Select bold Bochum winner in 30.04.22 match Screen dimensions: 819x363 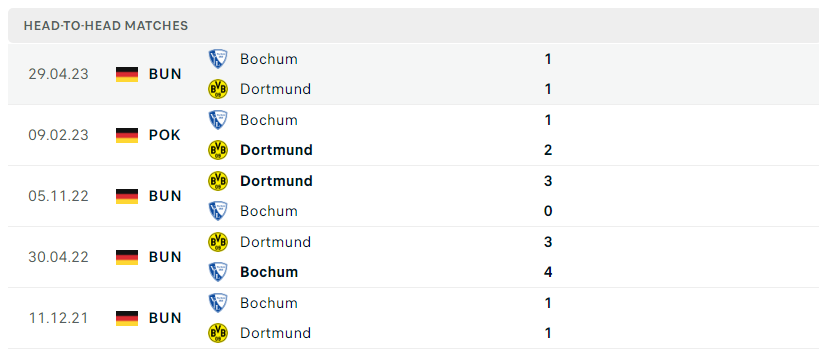(x=269, y=272)
